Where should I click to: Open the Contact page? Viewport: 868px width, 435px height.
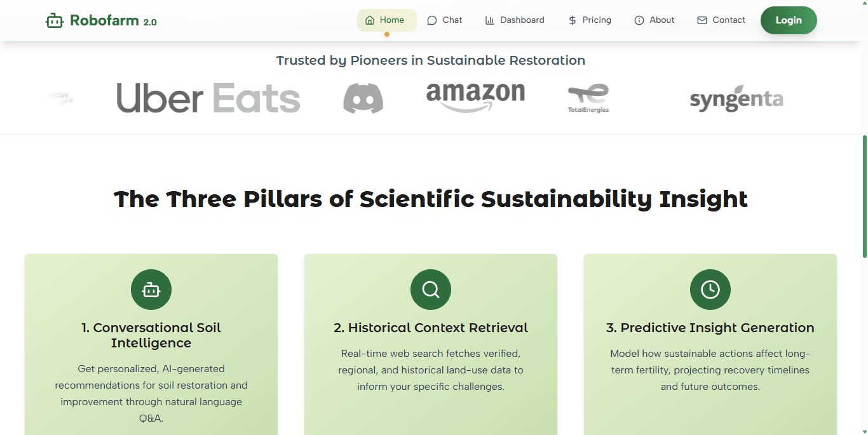point(721,20)
